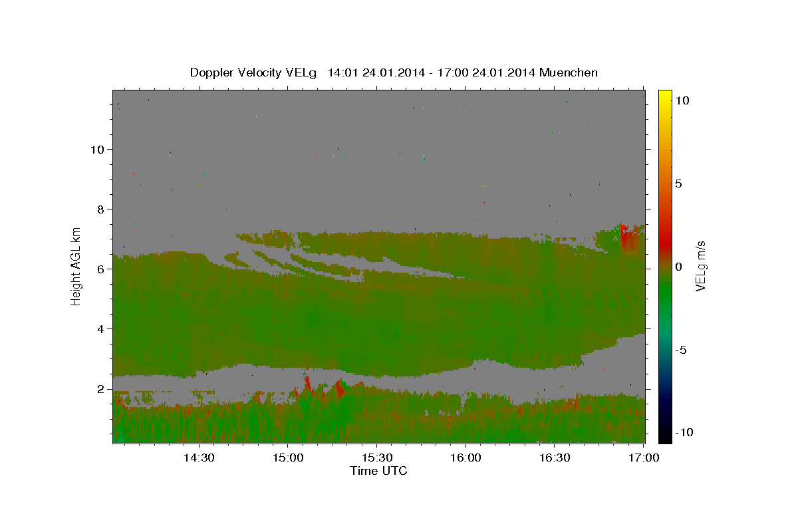Viewport: 798px width, 532px height.
Task: Click the colorbar value -10 label
Action: pos(683,433)
